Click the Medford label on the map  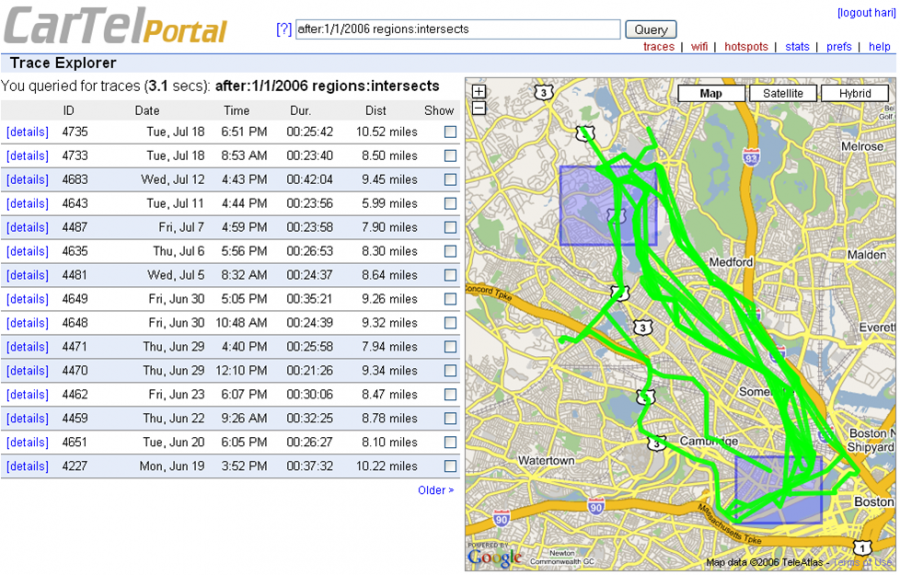[x=731, y=262]
